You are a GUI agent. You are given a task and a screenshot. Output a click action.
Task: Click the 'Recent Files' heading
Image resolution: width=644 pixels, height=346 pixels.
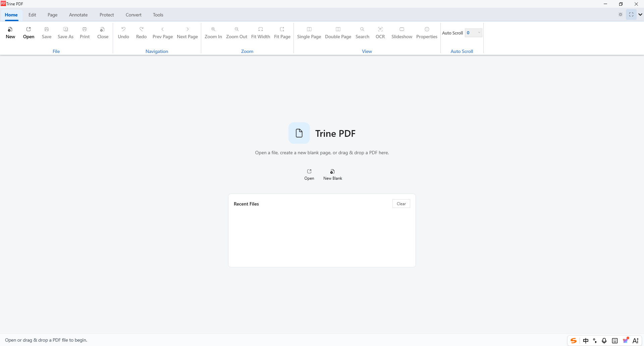tap(246, 204)
